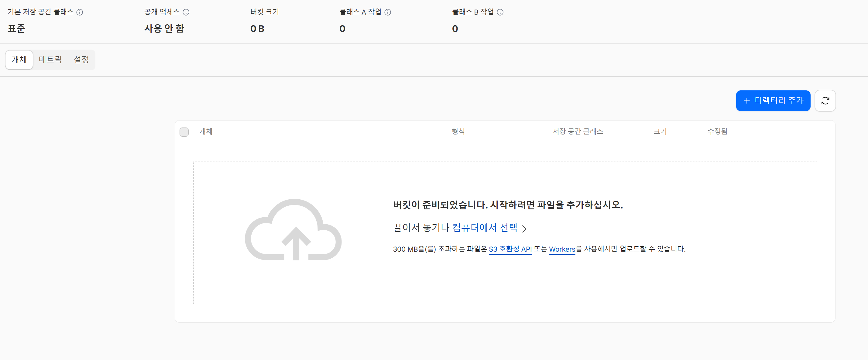868x360 pixels.
Task: Click the 컴퓨터에서 선택 link
Action: (485, 228)
